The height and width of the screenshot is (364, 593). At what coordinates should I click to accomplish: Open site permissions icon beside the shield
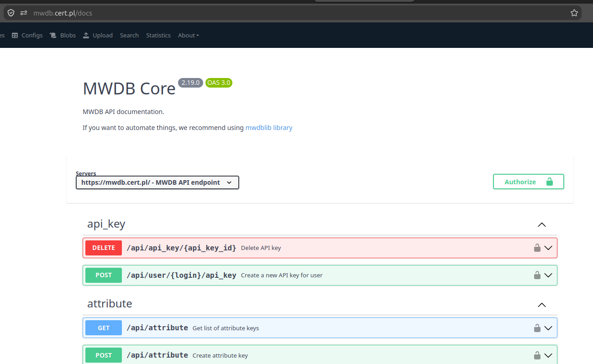24,13
